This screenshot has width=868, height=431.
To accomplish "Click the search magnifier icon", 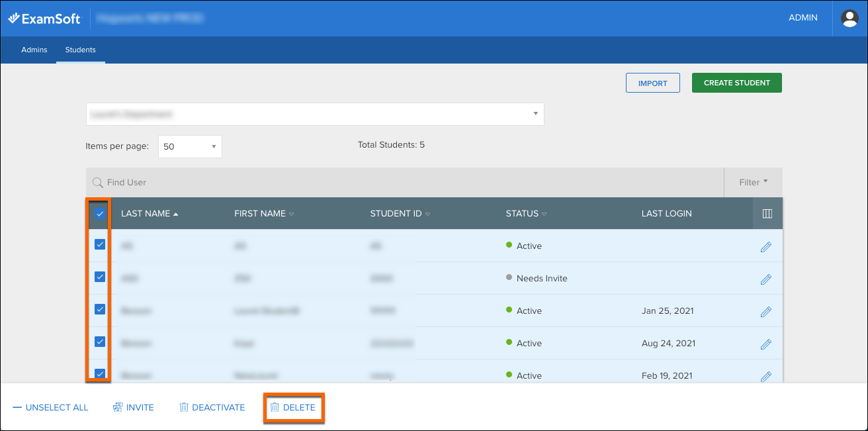I will pos(97,182).
